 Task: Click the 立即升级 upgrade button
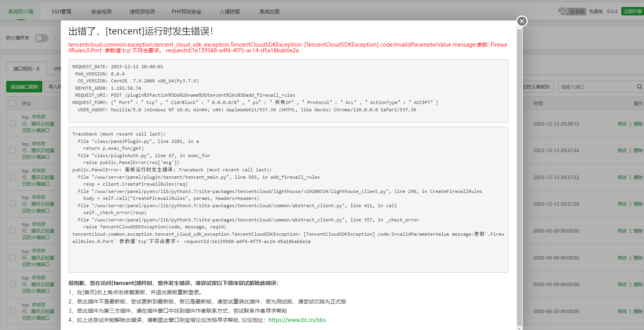point(632,12)
